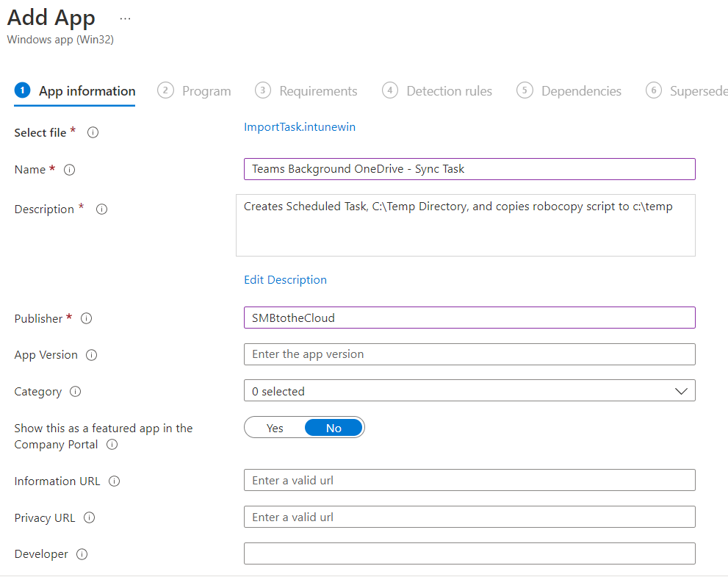The image size is (728, 577).
Task: Click the Information URL text box
Action: pos(469,481)
